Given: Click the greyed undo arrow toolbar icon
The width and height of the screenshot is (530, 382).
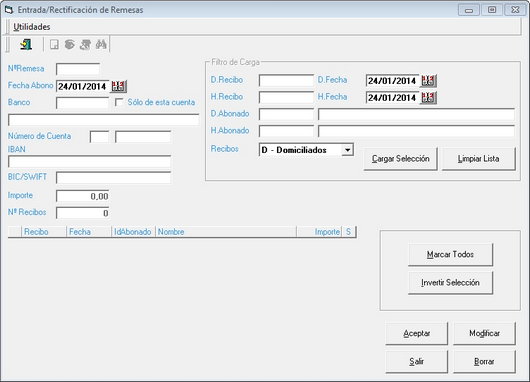Looking at the screenshot, I should pos(70,44).
